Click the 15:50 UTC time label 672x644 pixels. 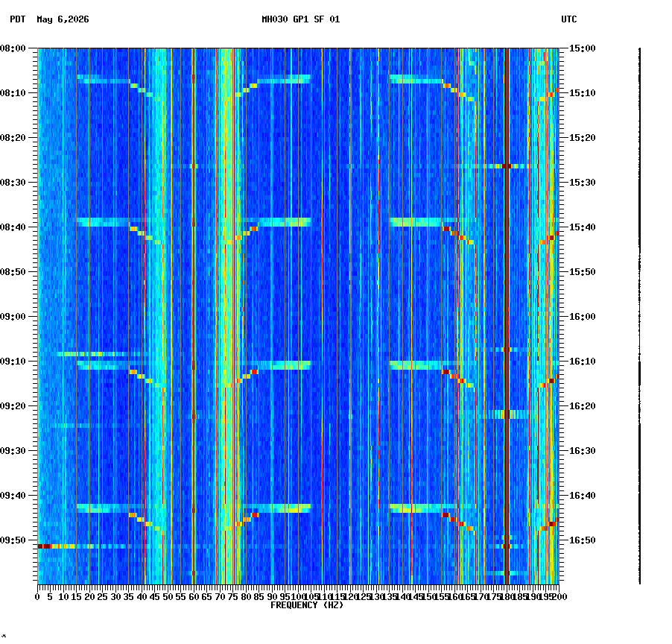coord(583,272)
